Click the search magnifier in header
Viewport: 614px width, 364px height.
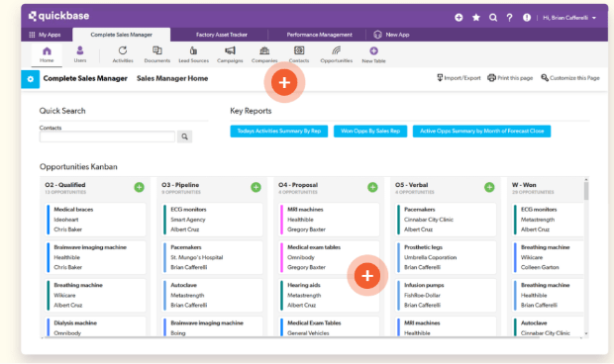coord(493,18)
